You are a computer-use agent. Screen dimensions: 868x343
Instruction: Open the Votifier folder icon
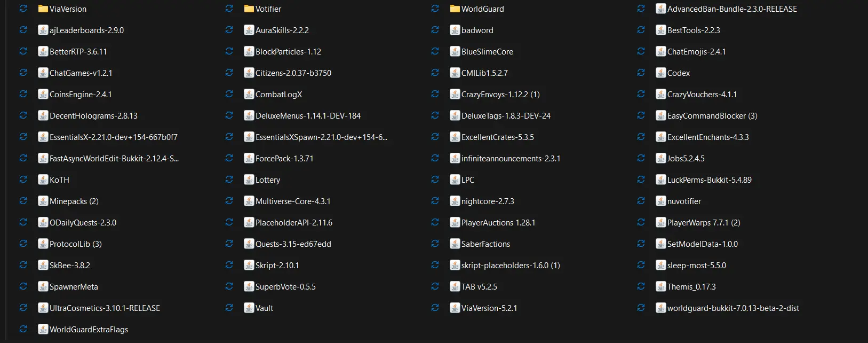[x=249, y=9]
